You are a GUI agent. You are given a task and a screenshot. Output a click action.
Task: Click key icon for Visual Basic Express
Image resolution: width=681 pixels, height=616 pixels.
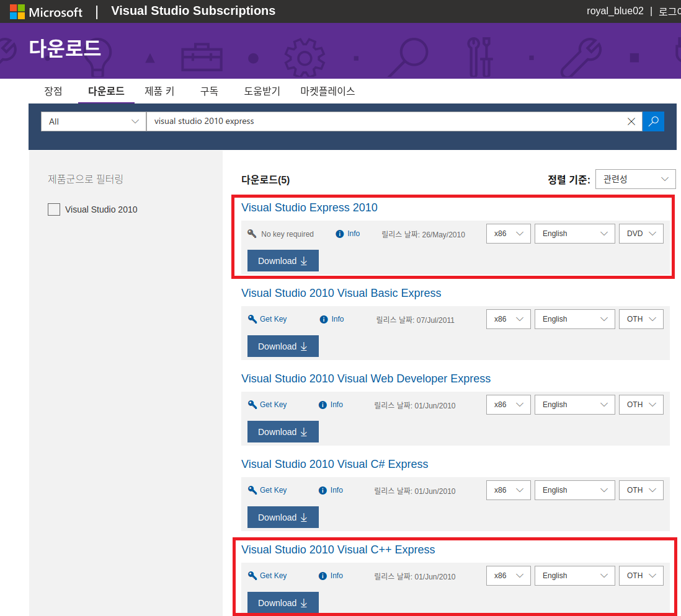click(x=252, y=319)
